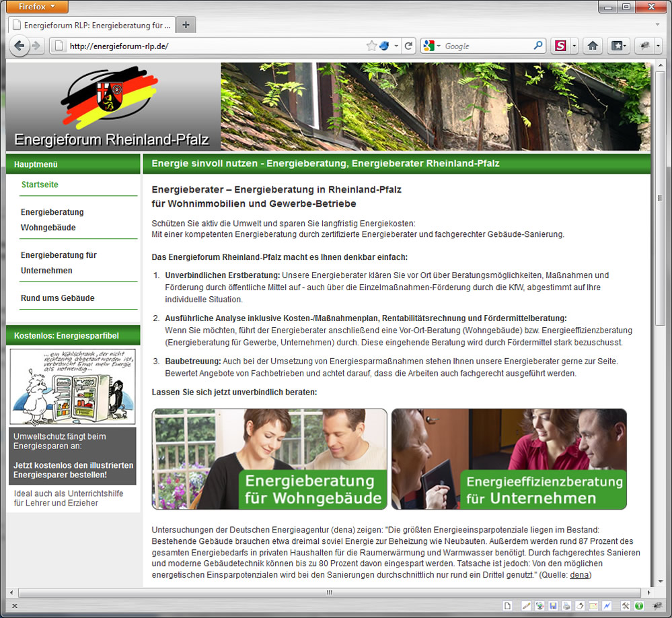Open a new tab with plus button
This screenshot has width=672, height=618.
click(x=186, y=25)
